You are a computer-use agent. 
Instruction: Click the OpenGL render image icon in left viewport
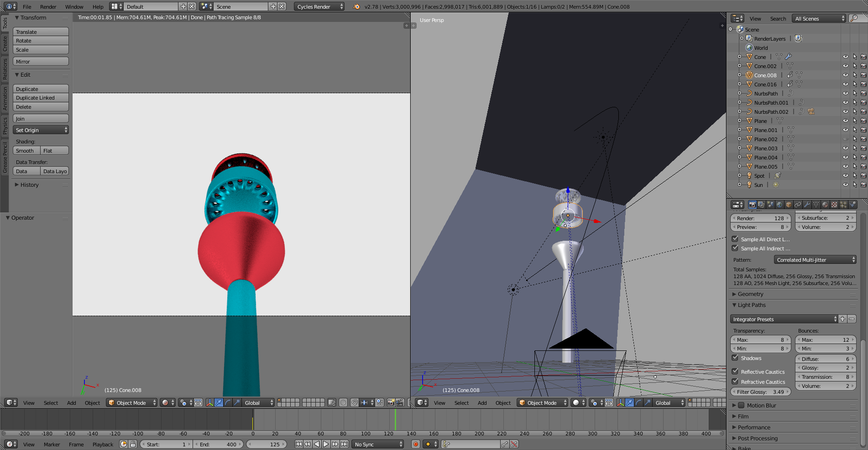coord(391,402)
